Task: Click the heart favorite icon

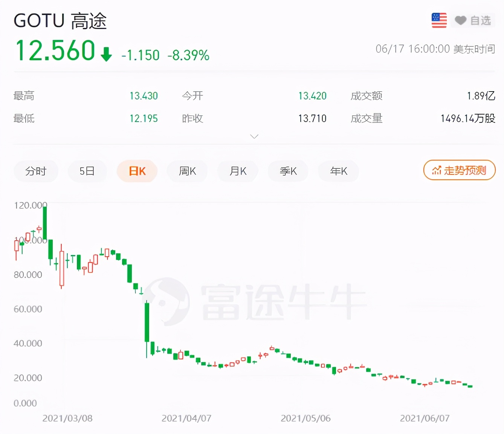Action: 460,20
